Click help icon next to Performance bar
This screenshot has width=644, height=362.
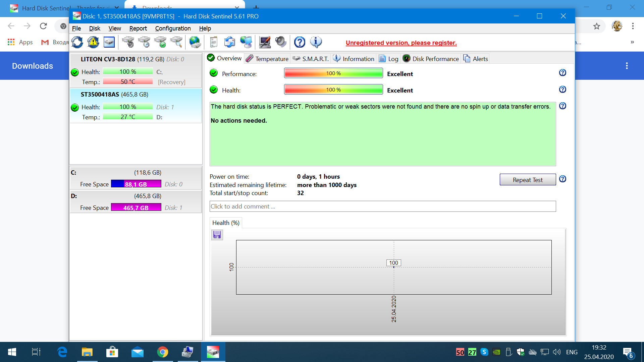[x=562, y=73]
